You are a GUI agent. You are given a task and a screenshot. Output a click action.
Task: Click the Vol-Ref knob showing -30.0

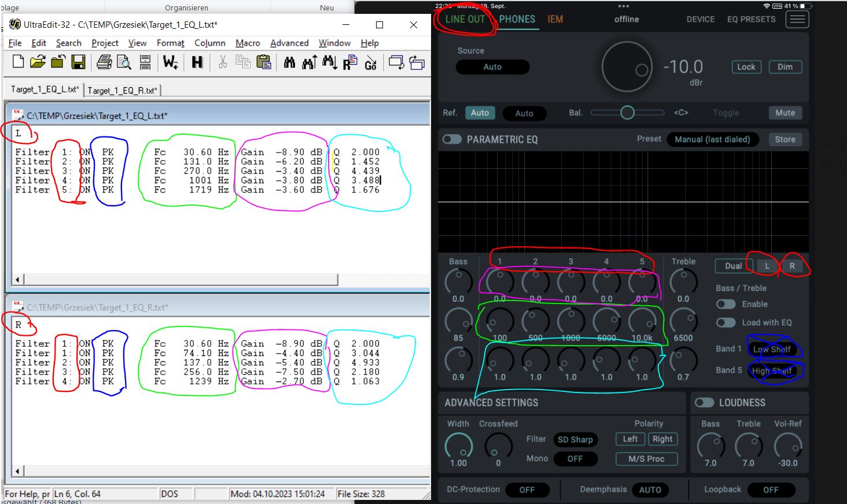(x=787, y=446)
